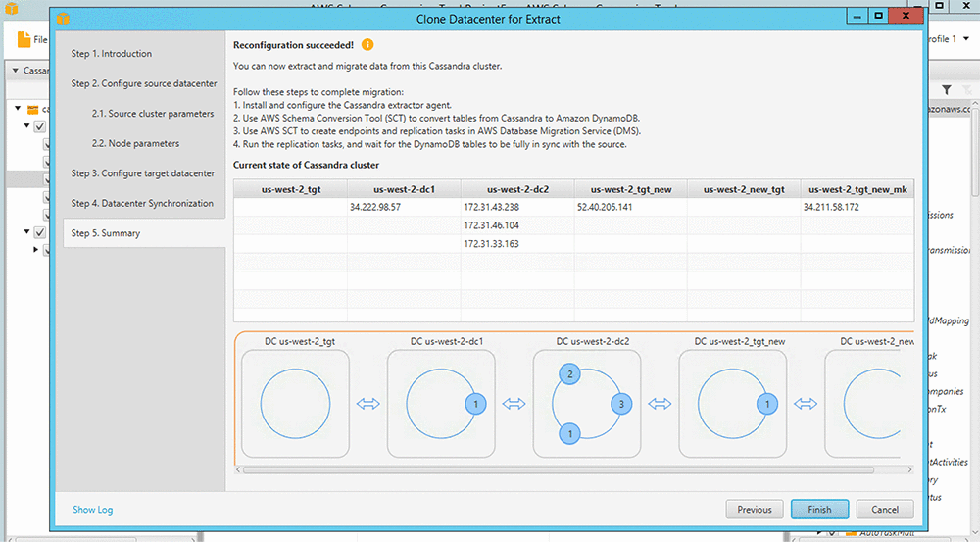This screenshot has height=542, width=980.
Task: Click the diagram scrollbar left arrow
Action: tap(238, 469)
